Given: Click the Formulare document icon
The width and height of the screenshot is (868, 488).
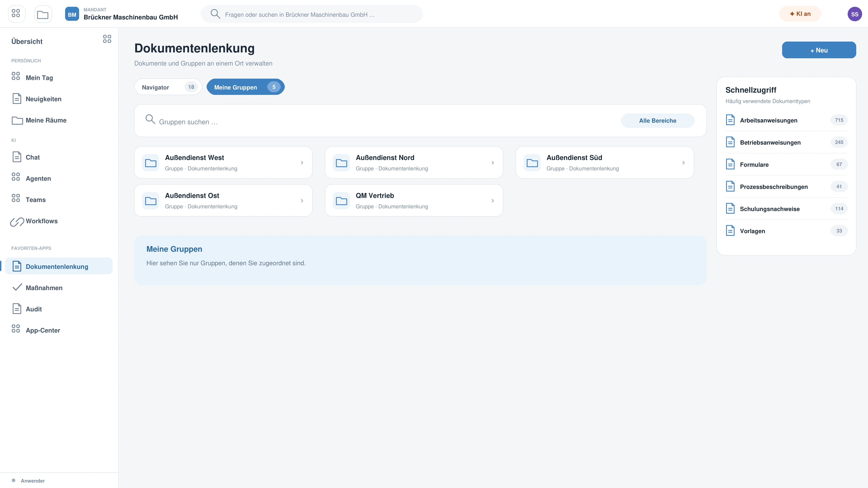Looking at the screenshot, I should (x=730, y=164).
